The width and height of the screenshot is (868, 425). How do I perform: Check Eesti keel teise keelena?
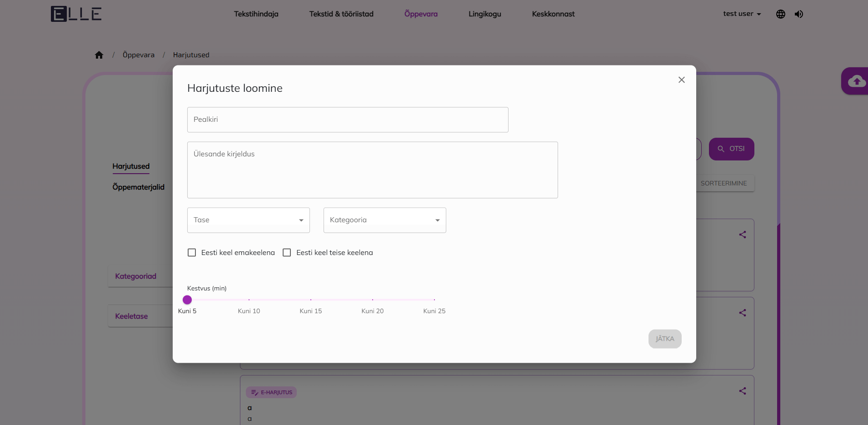coord(287,252)
